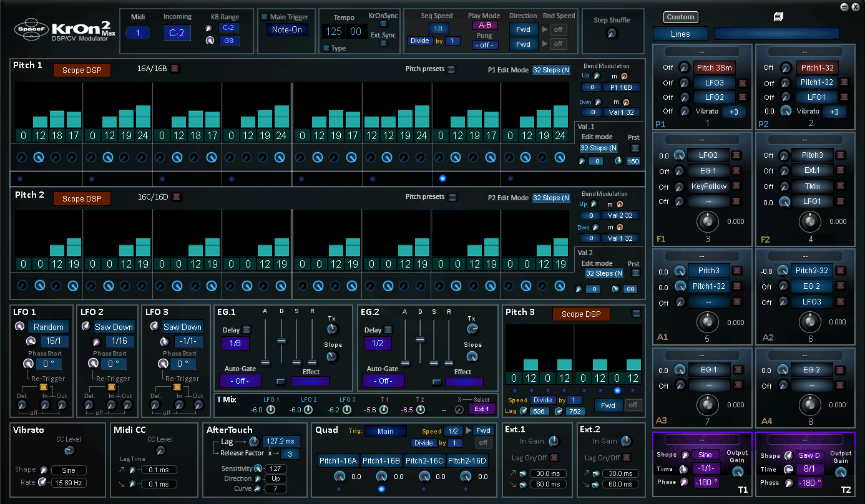Screen dimensions: 865x504
Task: Enable the Ext.Sync switch
Action: click(382, 42)
